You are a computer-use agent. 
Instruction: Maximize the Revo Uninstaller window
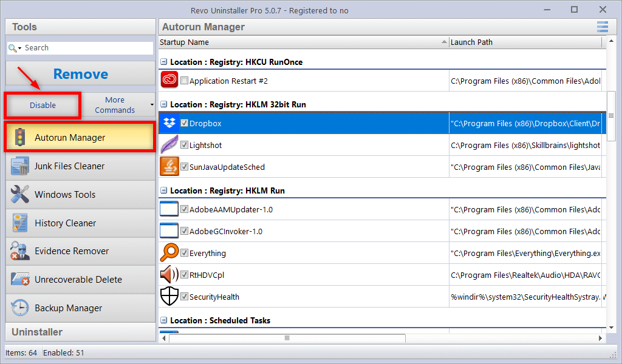tap(574, 10)
